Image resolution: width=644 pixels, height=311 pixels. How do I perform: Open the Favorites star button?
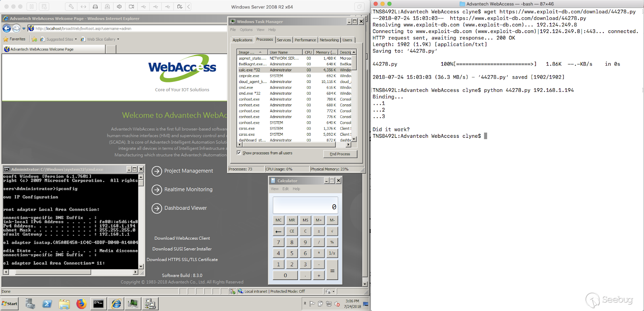(x=14, y=39)
